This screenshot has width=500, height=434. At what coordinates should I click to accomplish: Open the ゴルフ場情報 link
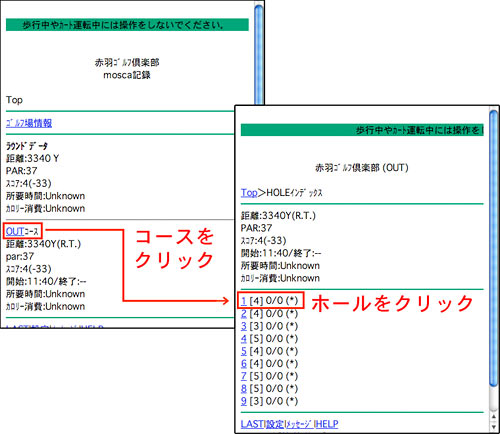tap(29, 123)
